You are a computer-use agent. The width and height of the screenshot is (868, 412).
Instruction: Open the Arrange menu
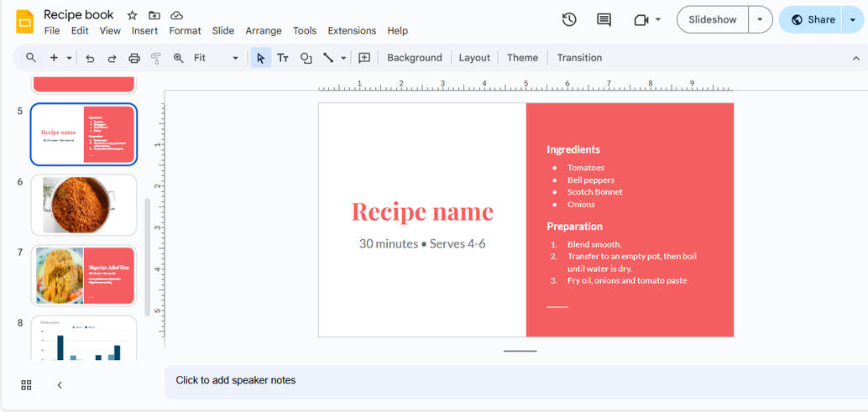pyautogui.click(x=264, y=31)
